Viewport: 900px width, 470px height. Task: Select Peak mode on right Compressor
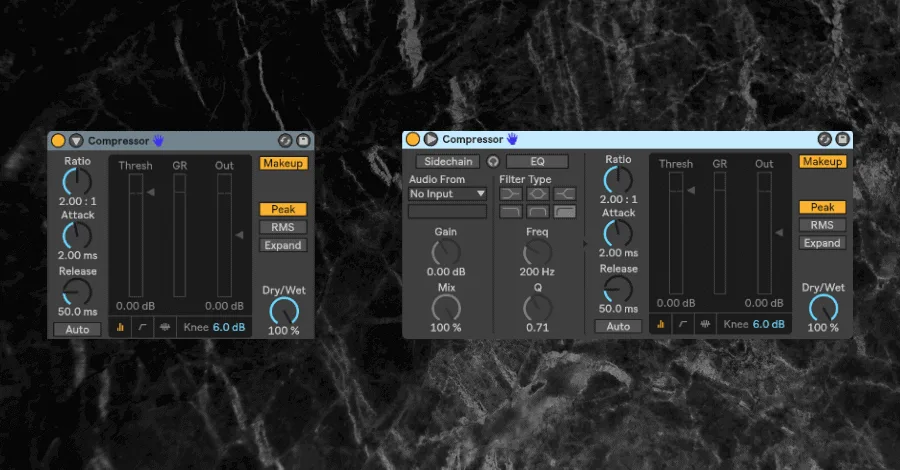pyautogui.click(x=823, y=207)
